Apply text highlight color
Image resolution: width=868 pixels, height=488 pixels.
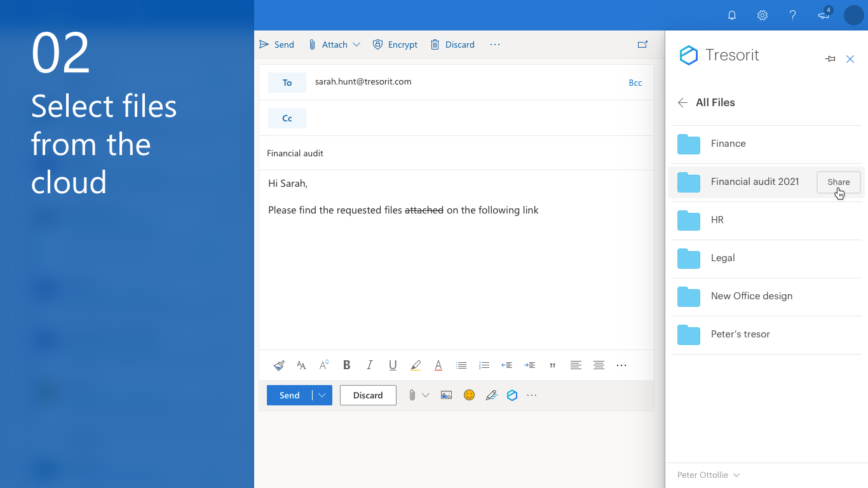pos(416,365)
